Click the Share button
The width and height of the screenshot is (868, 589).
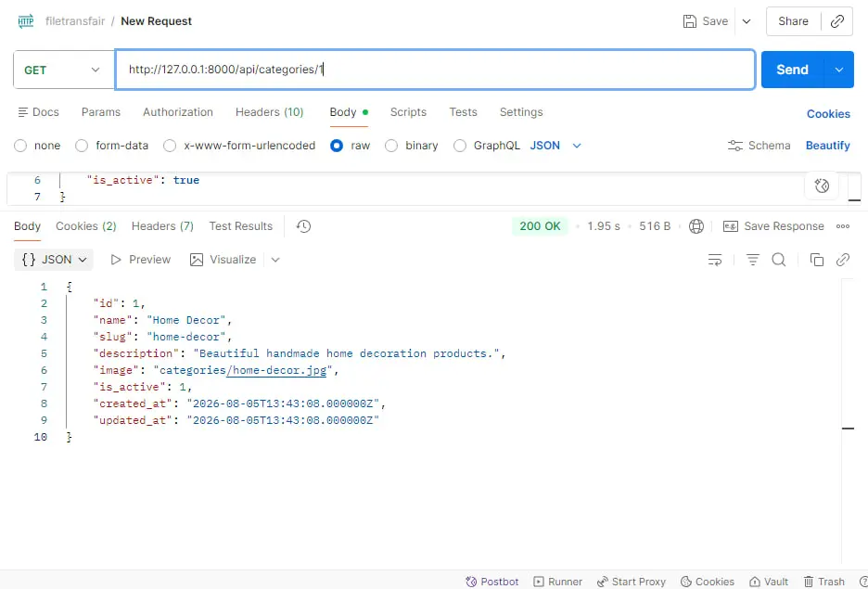point(793,21)
